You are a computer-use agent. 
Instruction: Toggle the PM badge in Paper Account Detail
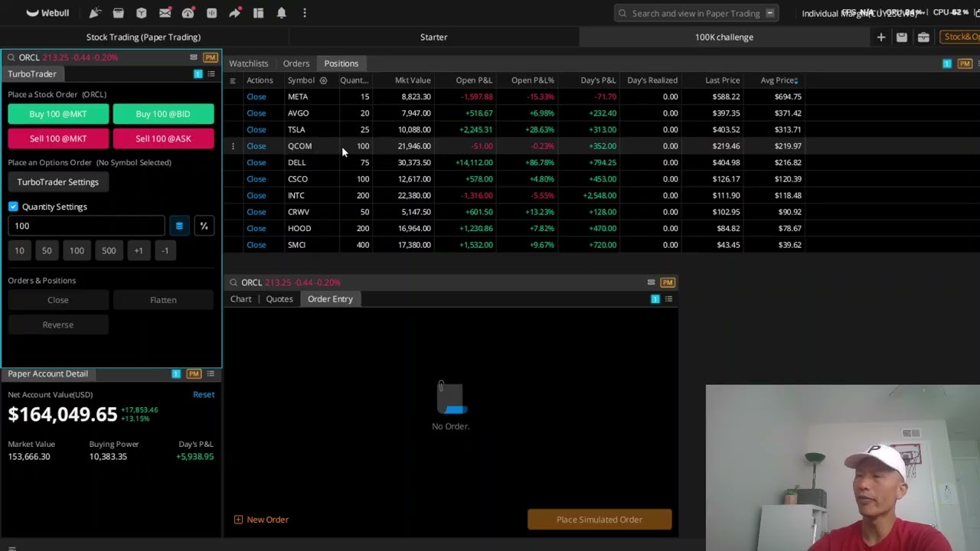(194, 373)
